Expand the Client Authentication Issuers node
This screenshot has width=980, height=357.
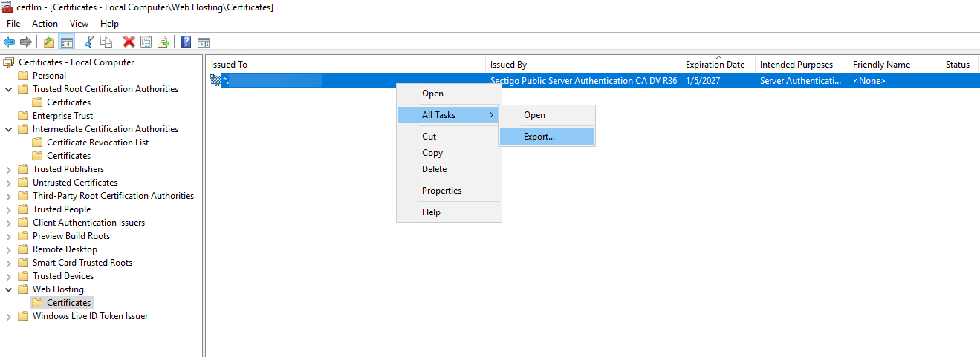(9, 223)
